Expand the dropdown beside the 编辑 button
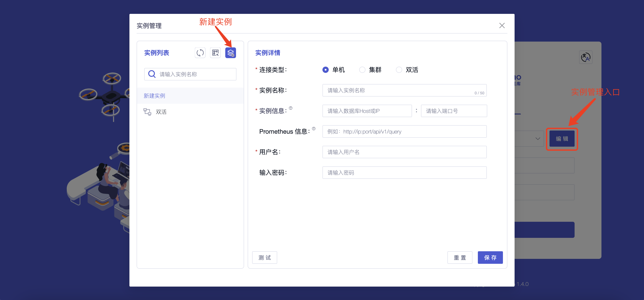Screen dimensions: 644x300 click(537, 139)
